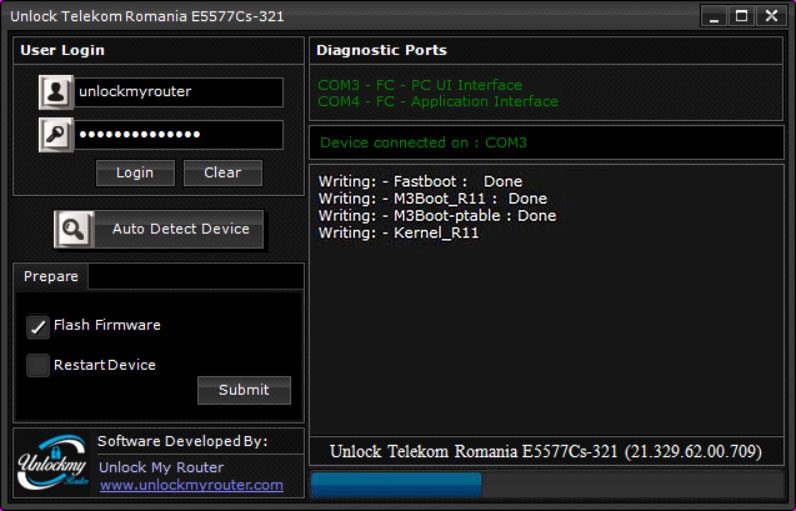Click the Unlockmy Router logo
This screenshot has height=511, width=796.
[x=53, y=462]
